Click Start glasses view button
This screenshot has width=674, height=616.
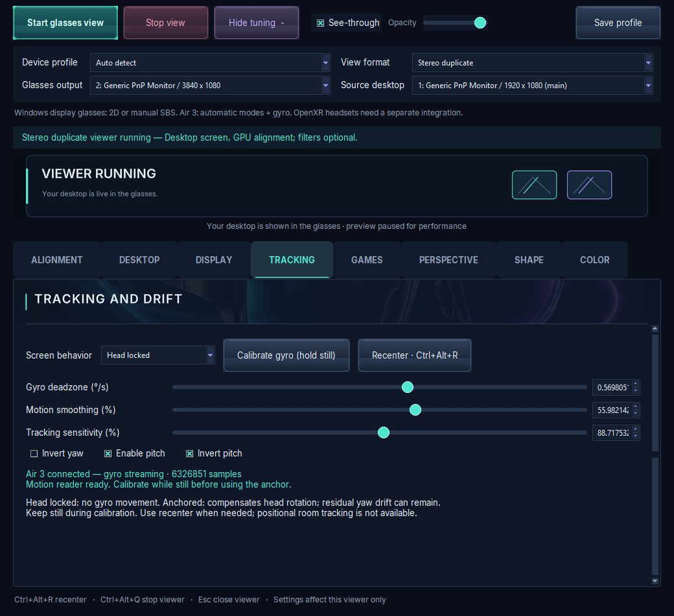65,23
